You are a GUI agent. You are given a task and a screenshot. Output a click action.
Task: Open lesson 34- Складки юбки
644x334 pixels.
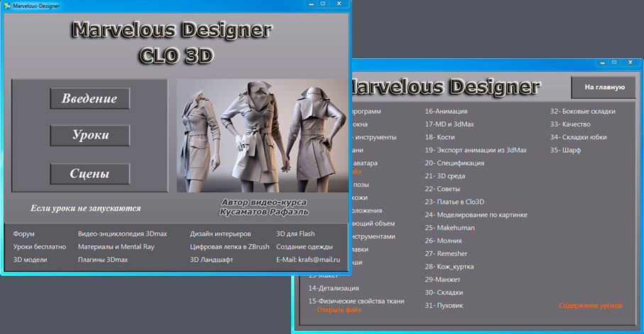click(578, 137)
